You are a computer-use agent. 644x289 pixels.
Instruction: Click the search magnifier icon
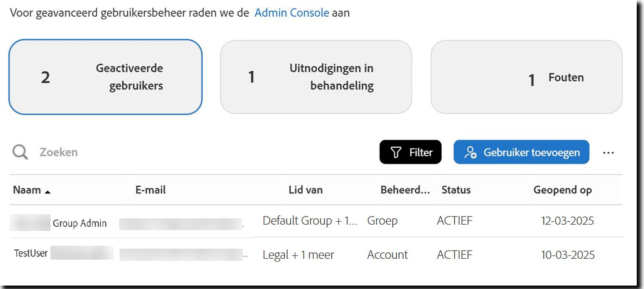(x=20, y=152)
